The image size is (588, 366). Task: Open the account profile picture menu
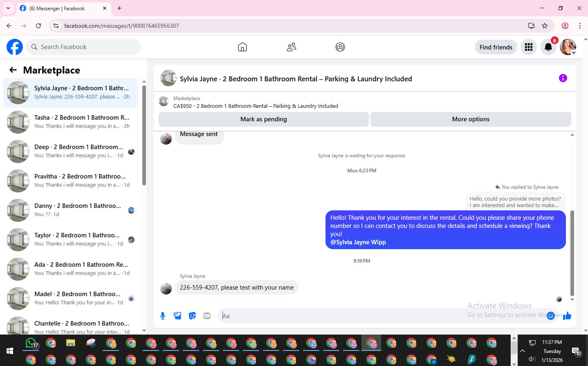(x=568, y=47)
